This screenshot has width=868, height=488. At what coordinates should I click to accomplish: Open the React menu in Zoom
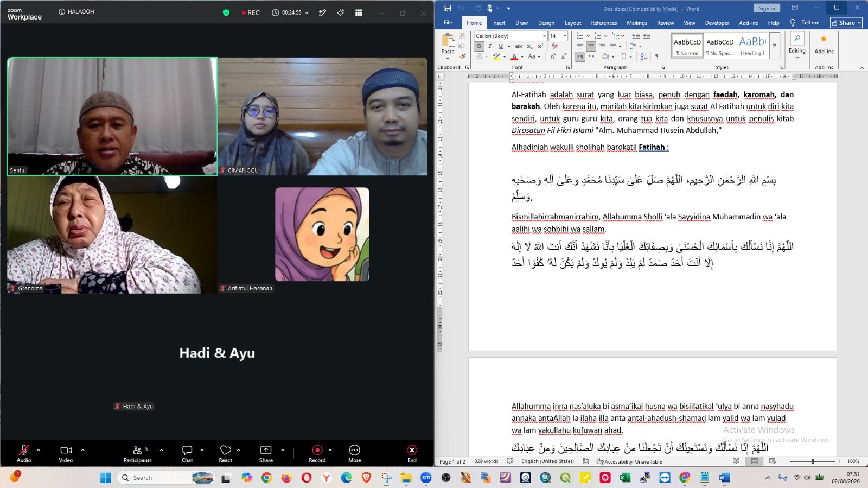click(226, 453)
